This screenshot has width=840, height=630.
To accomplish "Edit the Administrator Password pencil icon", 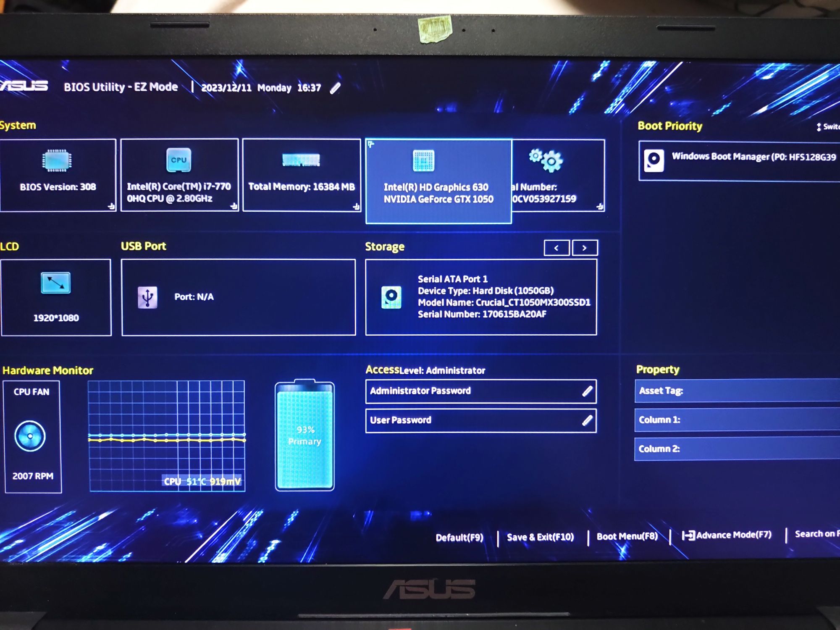I will pos(587,391).
